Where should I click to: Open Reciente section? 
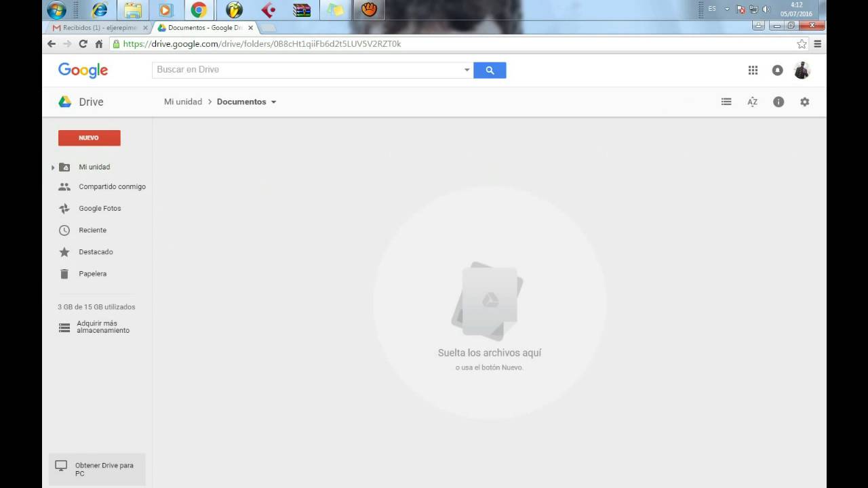[92, 230]
